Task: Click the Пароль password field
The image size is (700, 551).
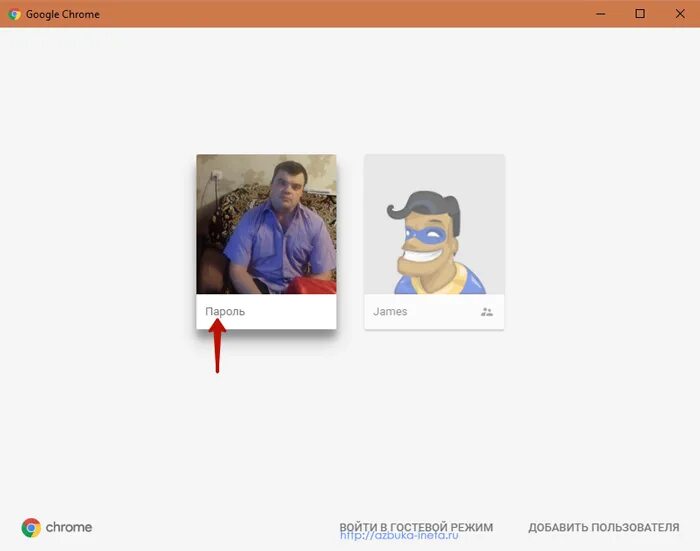Action: pyautogui.click(x=266, y=311)
